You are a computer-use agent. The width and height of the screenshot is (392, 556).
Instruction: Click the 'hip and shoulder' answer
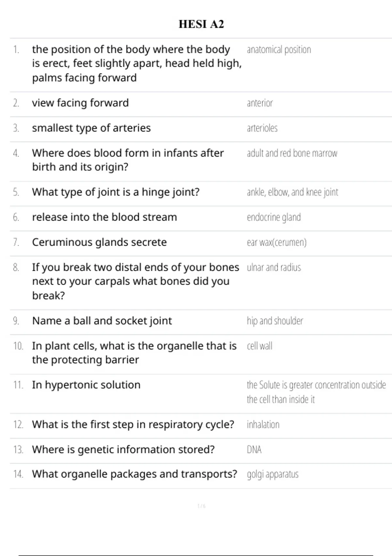(x=275, y=321)
